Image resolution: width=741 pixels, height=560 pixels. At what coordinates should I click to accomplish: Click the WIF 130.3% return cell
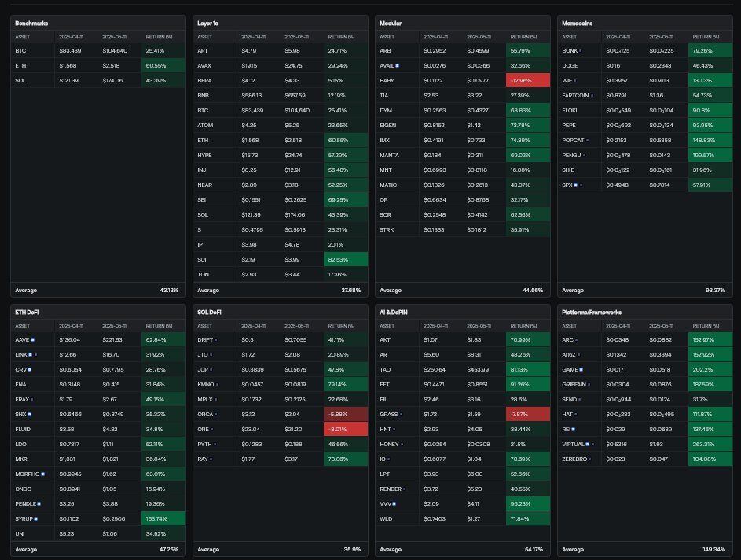pyautogui.click(x=710, y=81)
